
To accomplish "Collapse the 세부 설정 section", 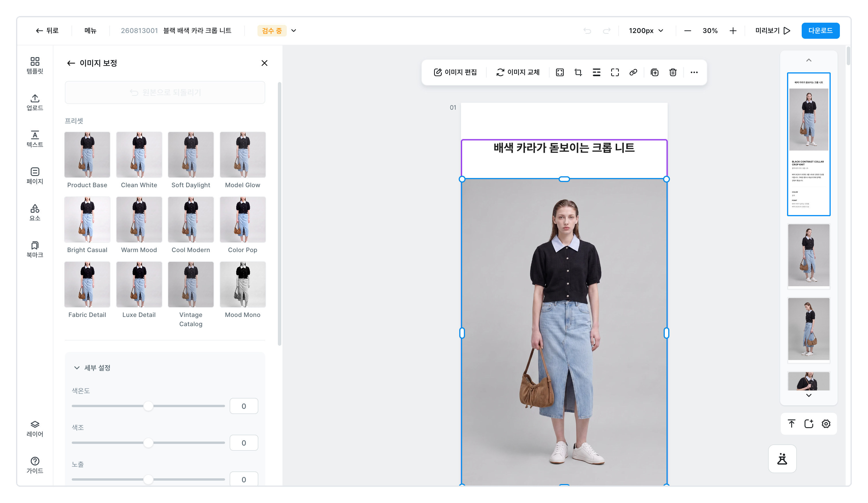I will pos(77,368).
